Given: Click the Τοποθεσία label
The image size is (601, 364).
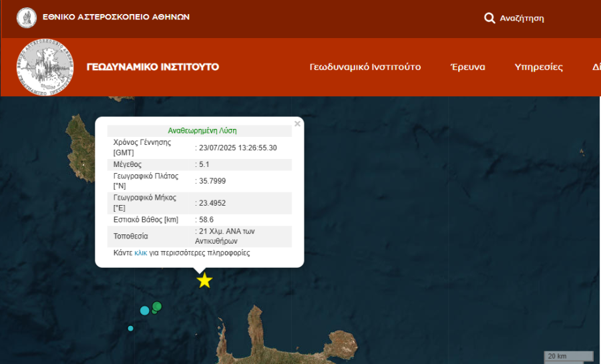Looking at the screenshot, I should coord(130,236).
